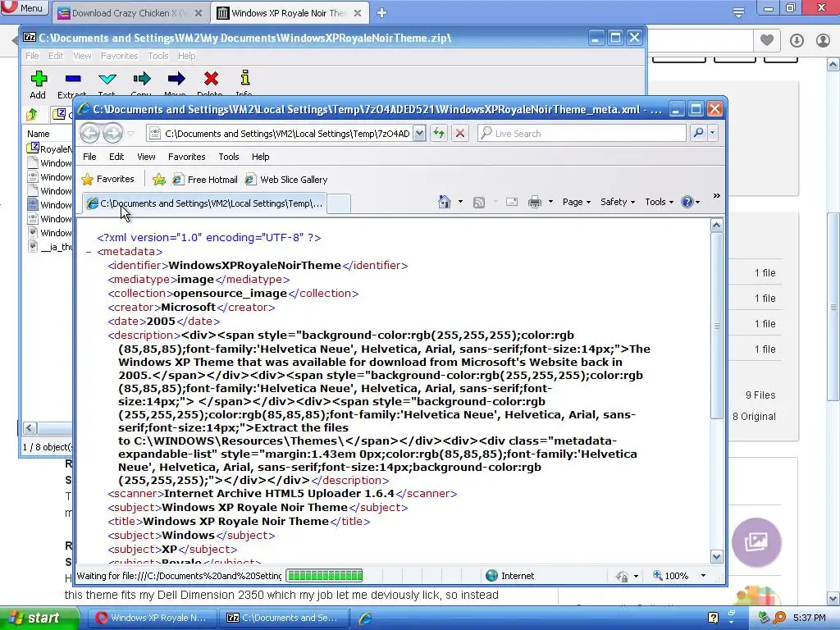Viewport: 840px width, 630px height.
Task: Click the Info icon in 7-Zip
Action: click(x=244, y=78)
